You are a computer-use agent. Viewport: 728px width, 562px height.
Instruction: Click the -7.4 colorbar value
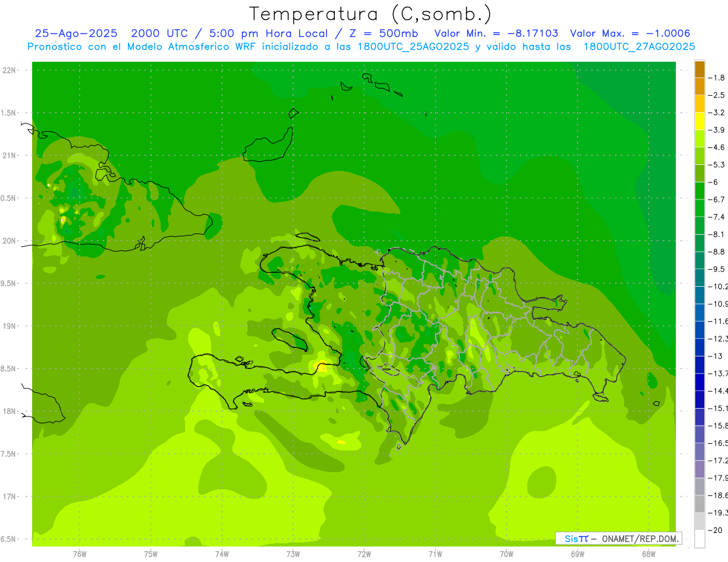point(717,217)
